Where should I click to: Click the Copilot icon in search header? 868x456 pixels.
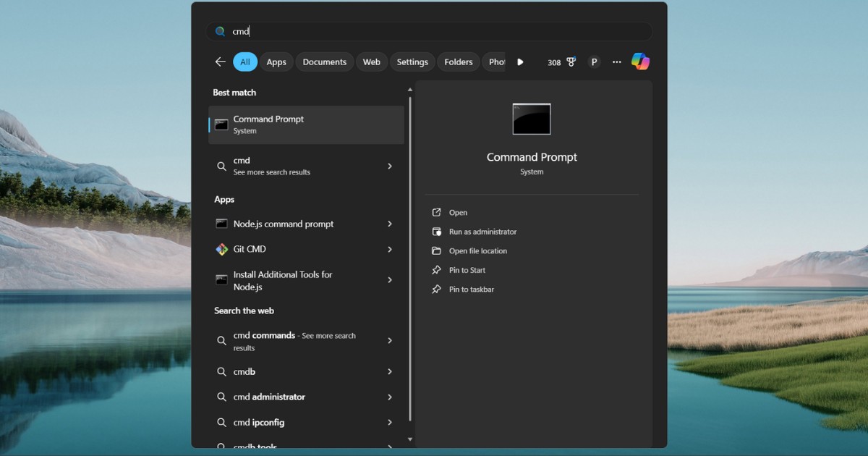click(640, 62)
